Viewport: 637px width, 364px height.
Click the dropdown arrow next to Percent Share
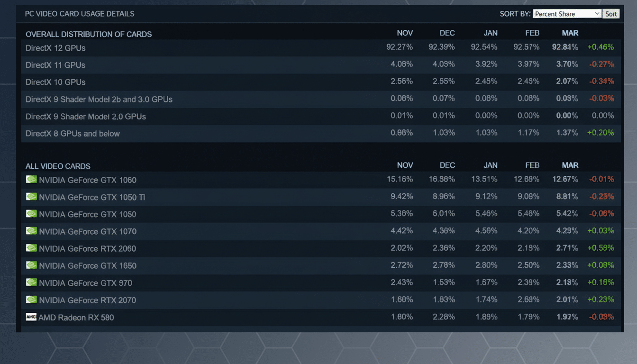pyautogui.click(x=596, y=13)
